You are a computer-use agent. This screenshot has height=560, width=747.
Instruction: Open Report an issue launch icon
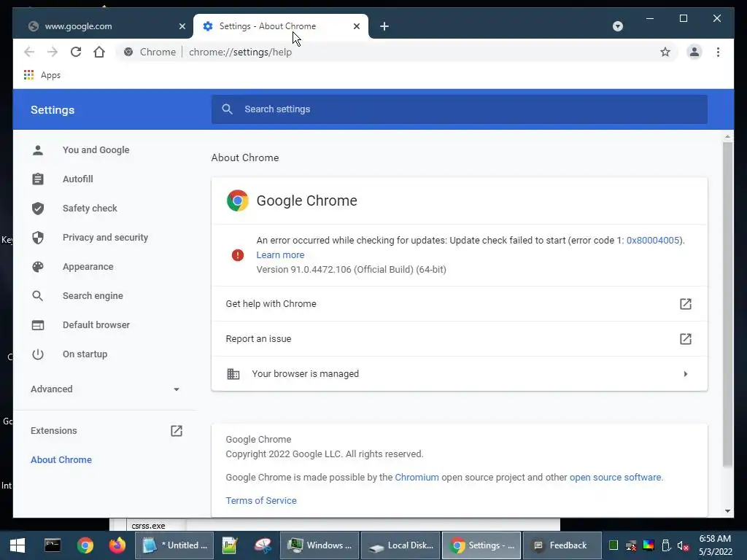click(685, 339)
